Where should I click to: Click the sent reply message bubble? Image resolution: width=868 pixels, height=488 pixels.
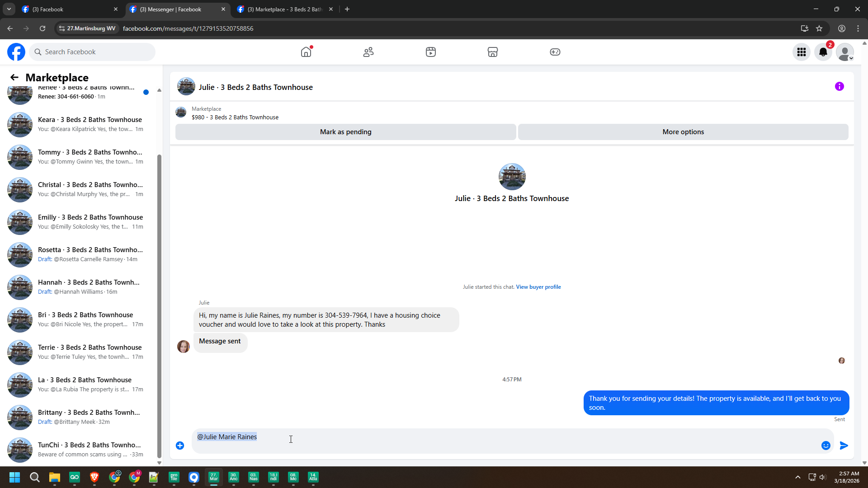coord(716,403)
